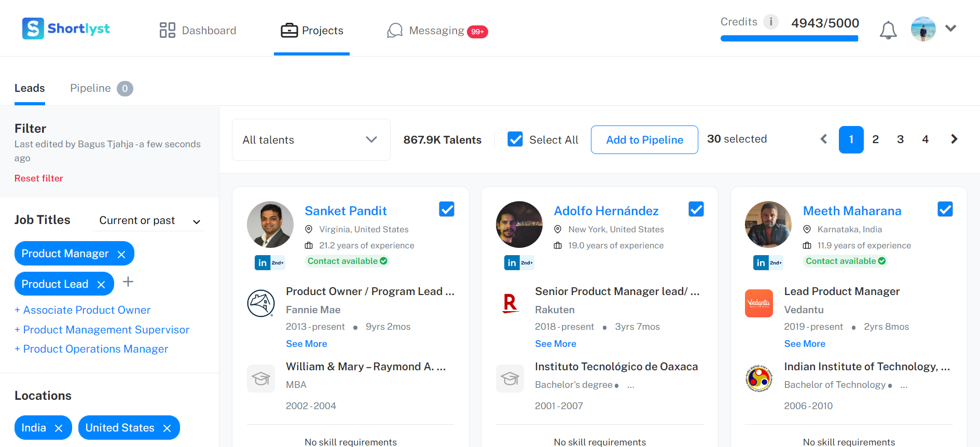Viewport: 980px width, 447px height.
Task: Click the Vedantu company logo
Action: (x=759, y=303)
